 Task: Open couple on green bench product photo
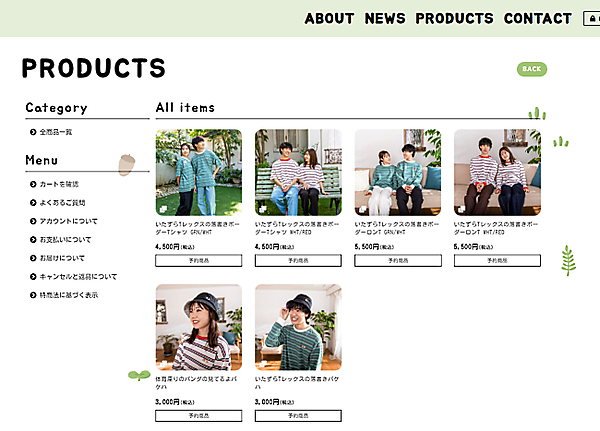point(298,172)
